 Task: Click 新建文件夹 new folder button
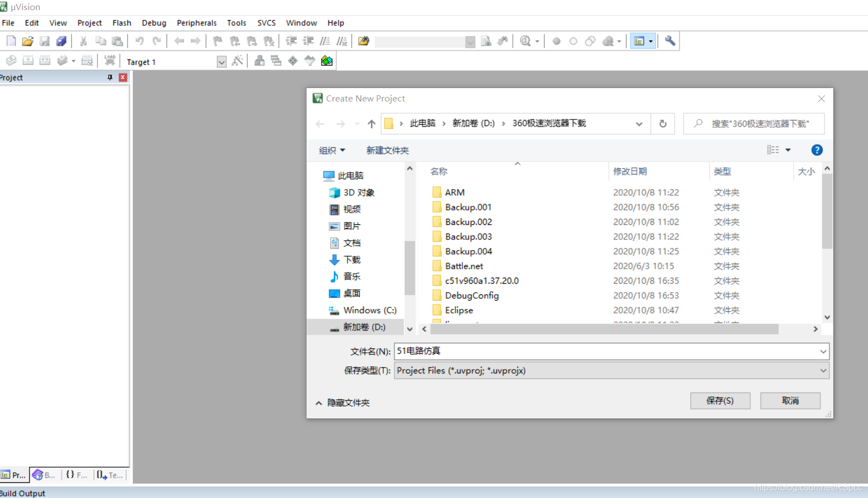pos(387,150)
